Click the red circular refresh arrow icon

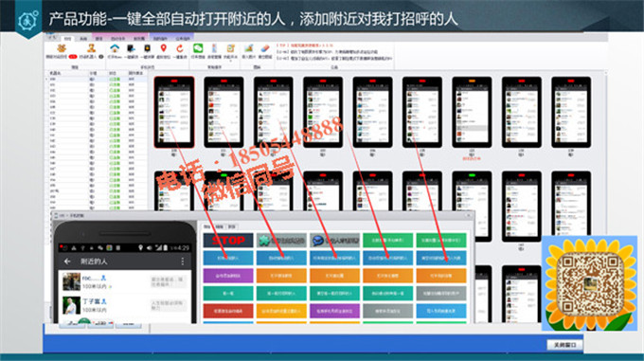180,49
